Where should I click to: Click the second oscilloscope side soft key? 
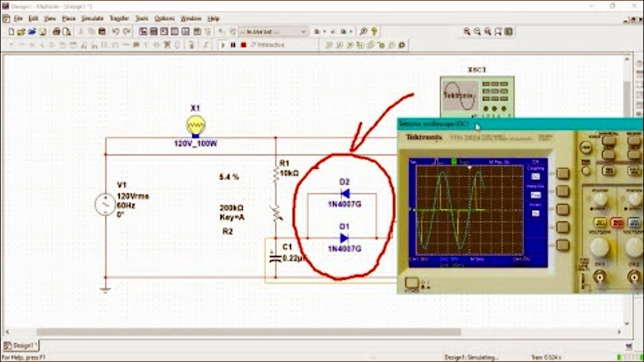562,192
